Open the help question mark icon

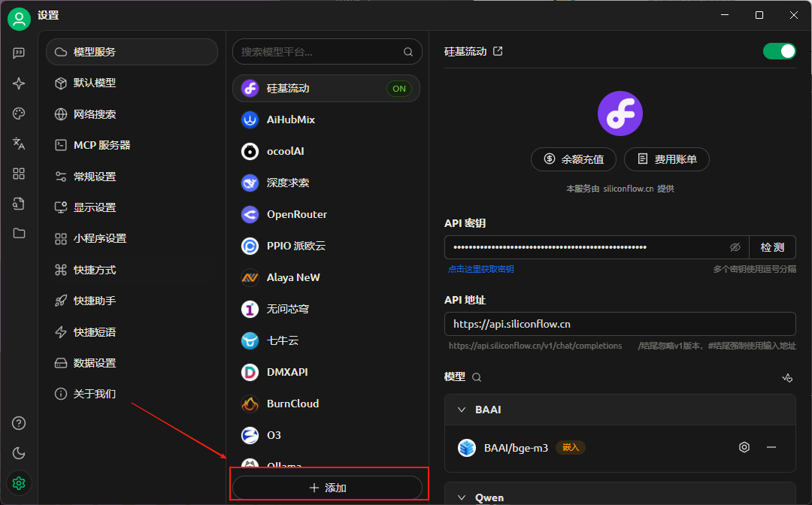tap(19, 423)
